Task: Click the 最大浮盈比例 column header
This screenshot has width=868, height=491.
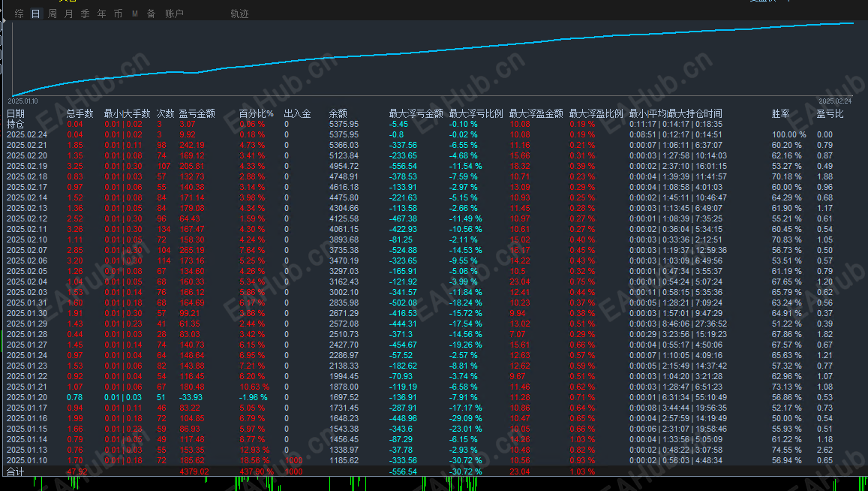Action: [x=596, y=113]
